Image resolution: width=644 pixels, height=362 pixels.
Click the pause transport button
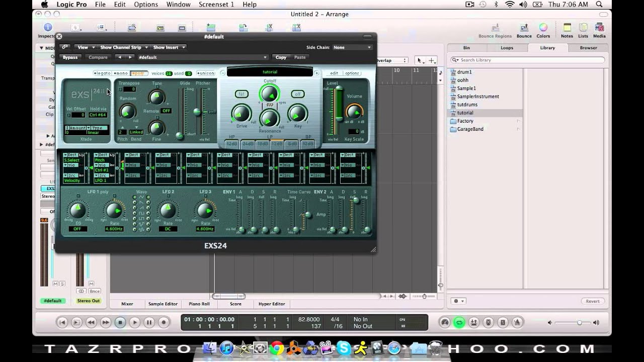(149, 323)
